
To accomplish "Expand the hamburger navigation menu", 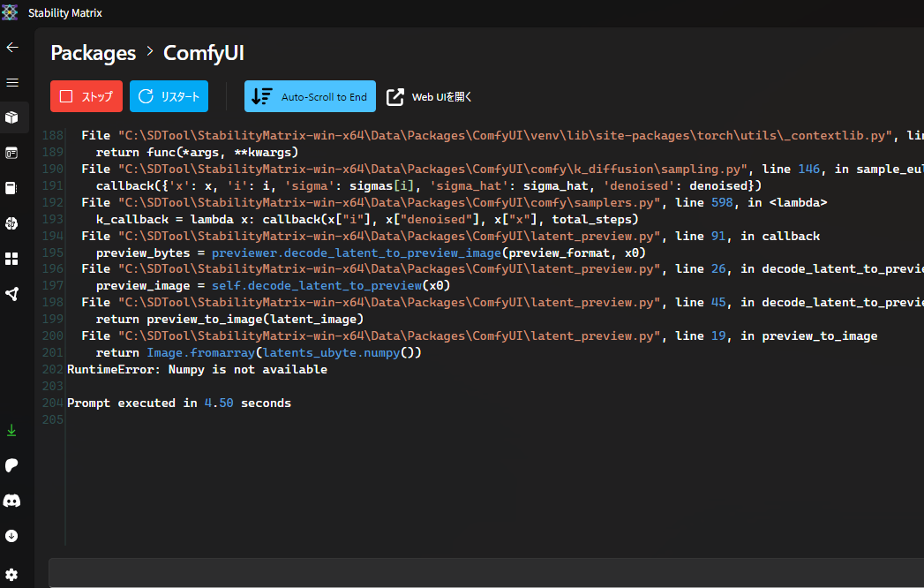I will coord(12,82).
